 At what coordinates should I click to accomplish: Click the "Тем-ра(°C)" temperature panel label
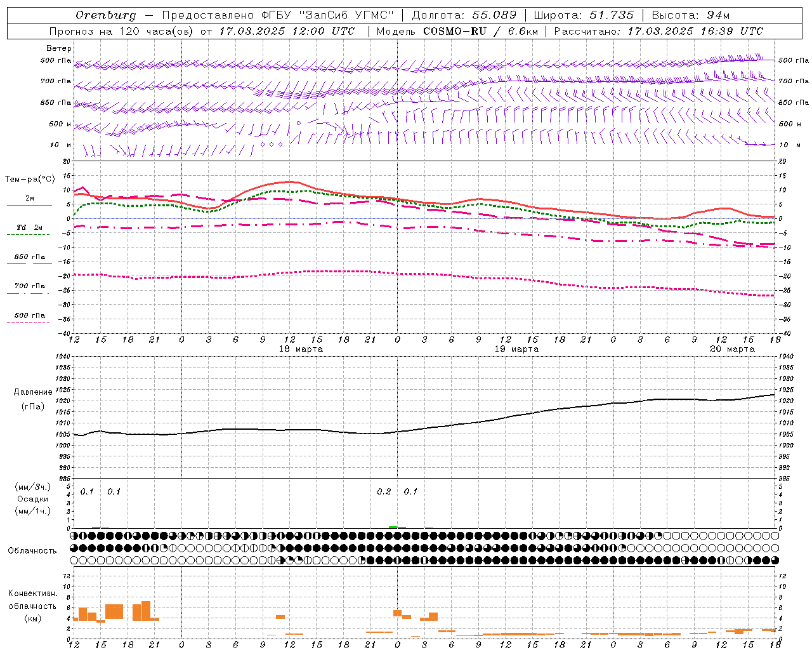(30, 180)
